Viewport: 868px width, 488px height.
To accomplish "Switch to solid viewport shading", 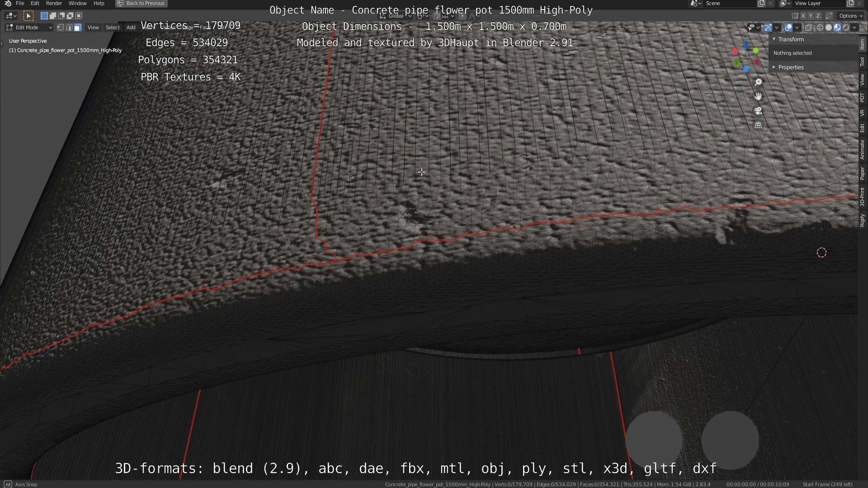I will pos(828,28).
